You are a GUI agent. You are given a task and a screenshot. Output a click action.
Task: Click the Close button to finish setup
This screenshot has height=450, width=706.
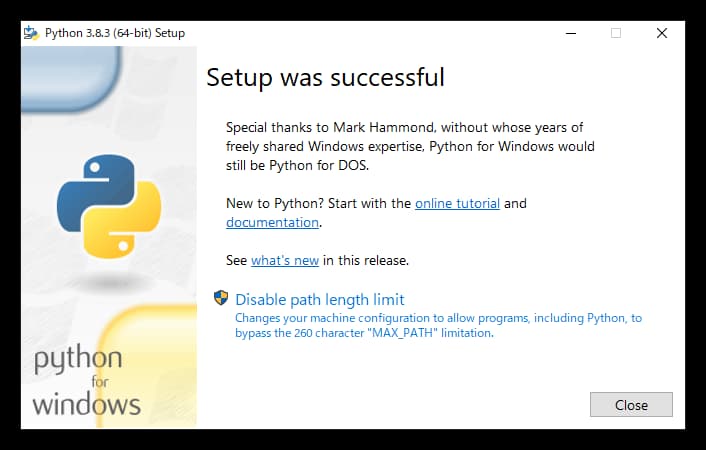pos(631,405)
